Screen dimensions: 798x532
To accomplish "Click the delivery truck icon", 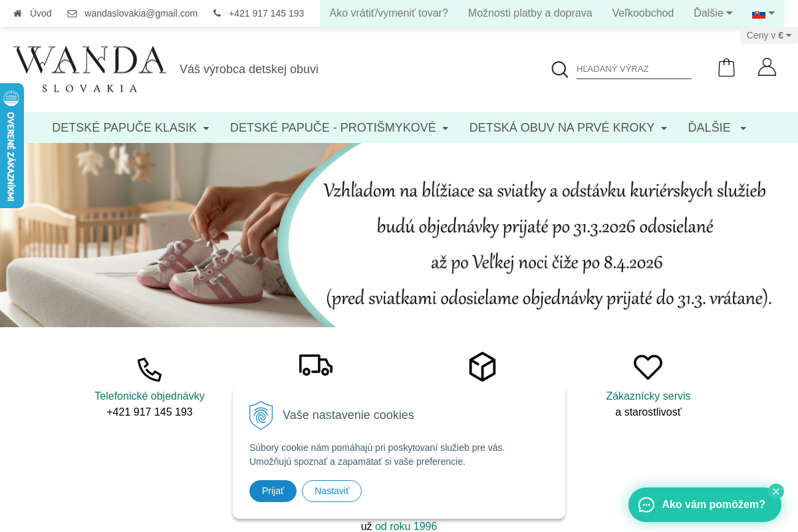I will tap(316, 365).
